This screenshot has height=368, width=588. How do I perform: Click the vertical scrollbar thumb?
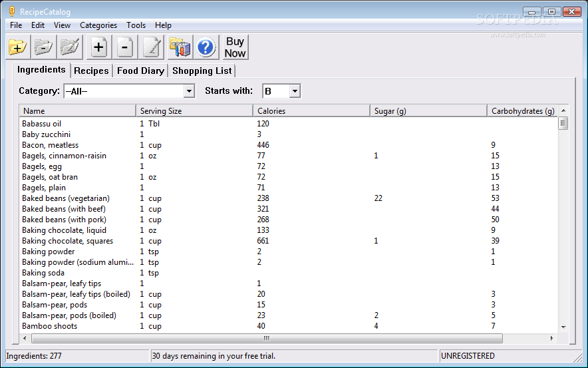click(x=563, y=123)
